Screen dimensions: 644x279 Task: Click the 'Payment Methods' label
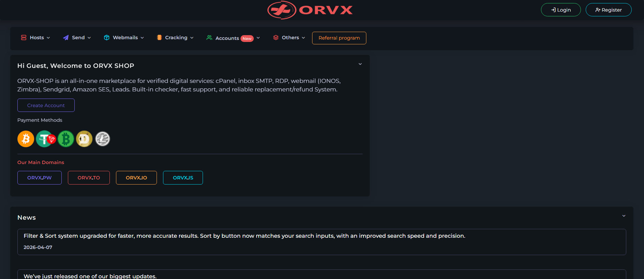click(x=40, y=120)
